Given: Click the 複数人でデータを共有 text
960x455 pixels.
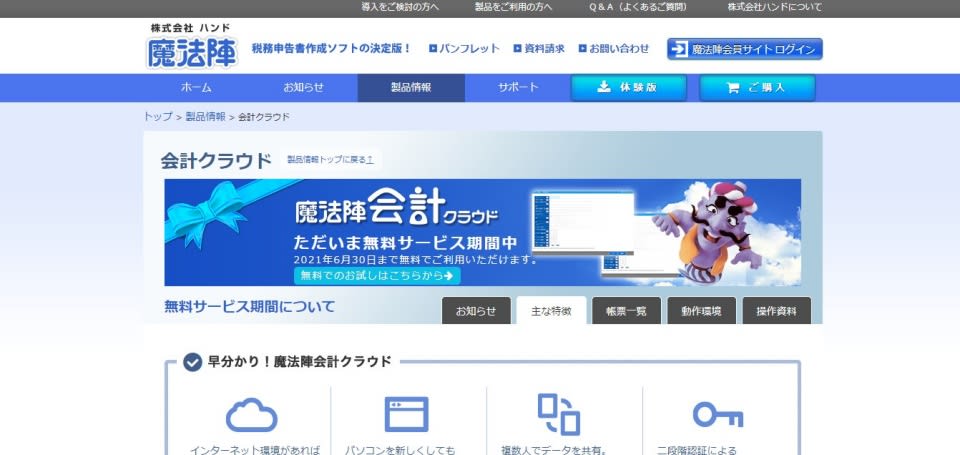Looking at the screenshot, I should pos(554,450).
